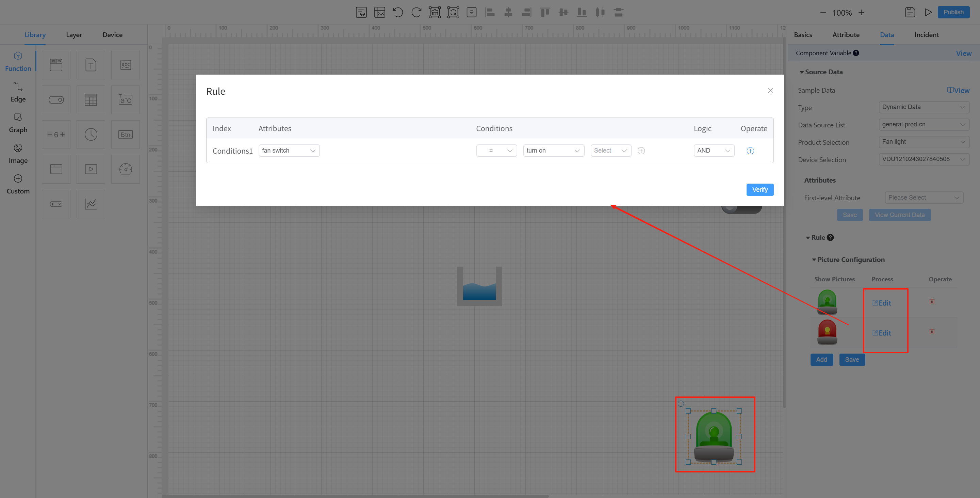The width and height of the screenshot is (980, 498).
Task: Open the fan switch attribute dropdown
Action: pyautogui.click(x=289, y=151)
